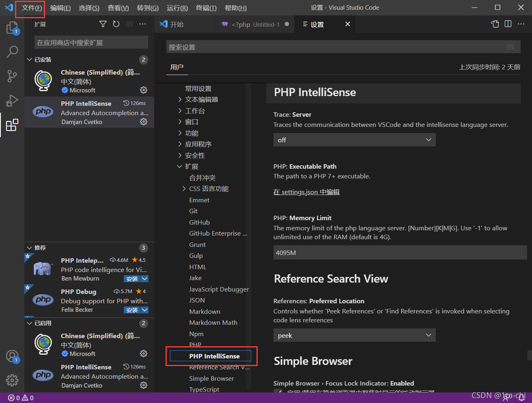Image resolution: width=532 pixels, height=403 pixels.
Task: Open extensions panel more actions menu
Action: point(142,24)
